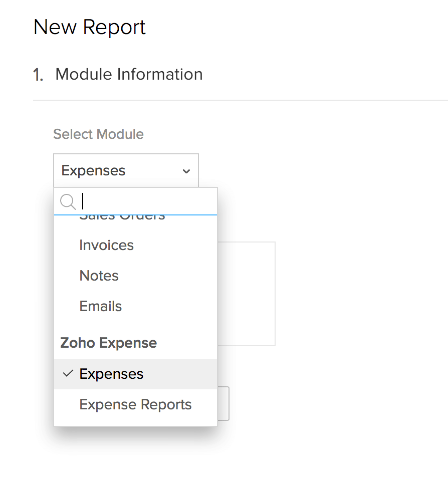Select Expense Reports from the dropdown

coord(135,404)
